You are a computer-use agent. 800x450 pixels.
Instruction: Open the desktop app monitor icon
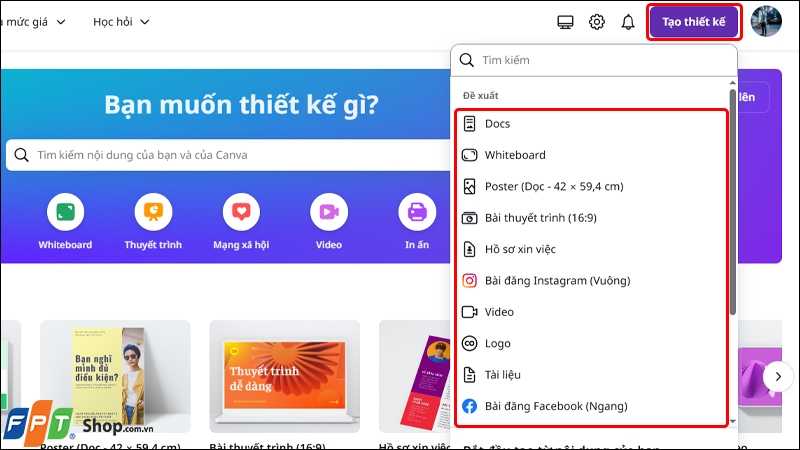[565, 22]
